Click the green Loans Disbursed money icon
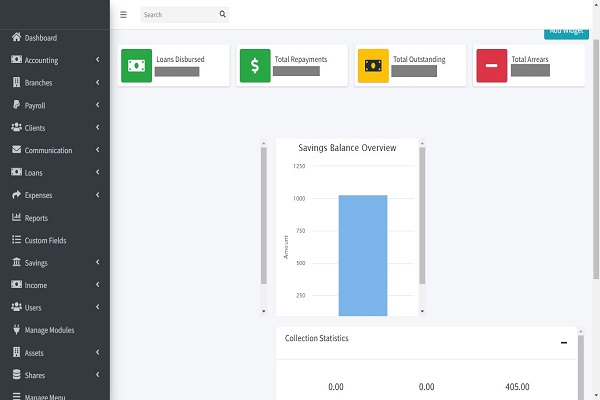 pyautogui.click(x=136, y=66)
